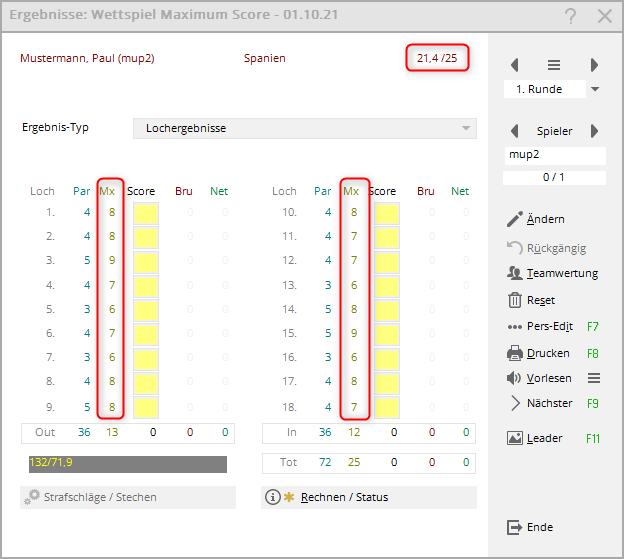Click the Reset trash icon

[515, 300]
